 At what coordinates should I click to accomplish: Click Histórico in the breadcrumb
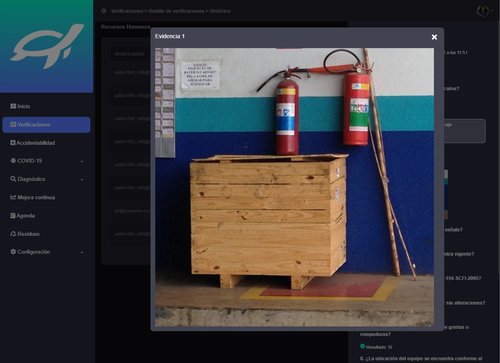click(x=220, y=11)
